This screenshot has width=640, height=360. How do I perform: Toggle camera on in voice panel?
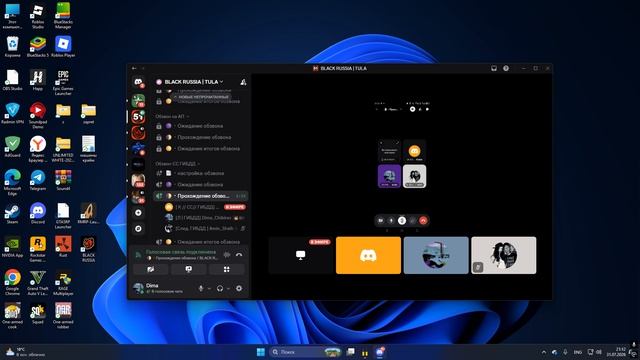151,269
